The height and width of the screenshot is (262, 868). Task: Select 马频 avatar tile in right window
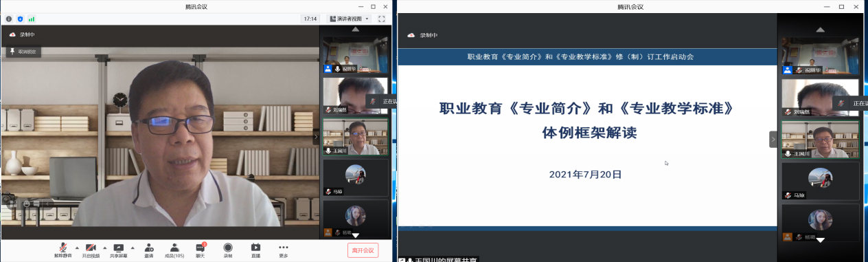point(820,181)
